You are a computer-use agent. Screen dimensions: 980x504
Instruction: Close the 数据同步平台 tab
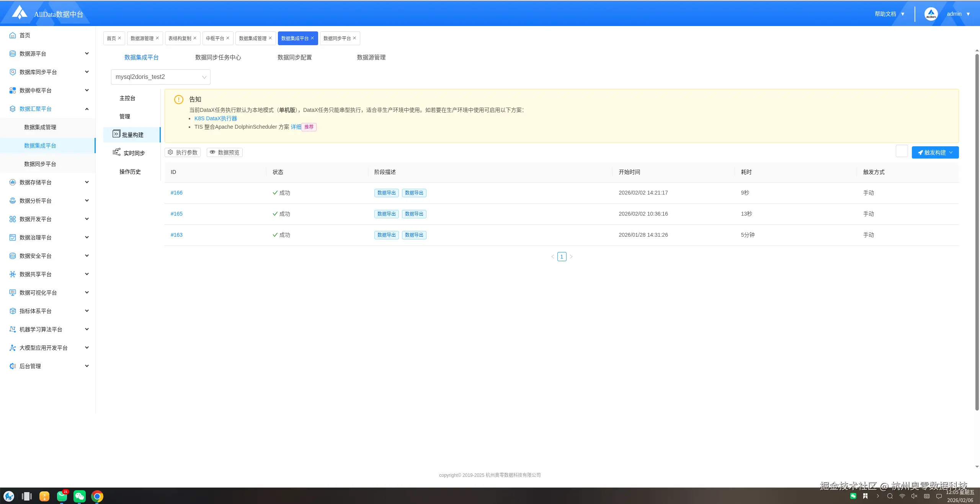pos(354,38)
